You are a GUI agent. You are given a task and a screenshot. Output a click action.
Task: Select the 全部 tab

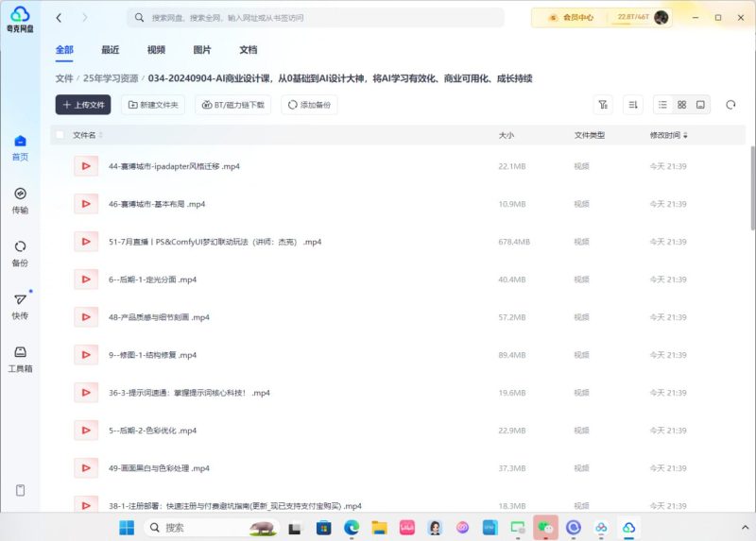point(64,50)
